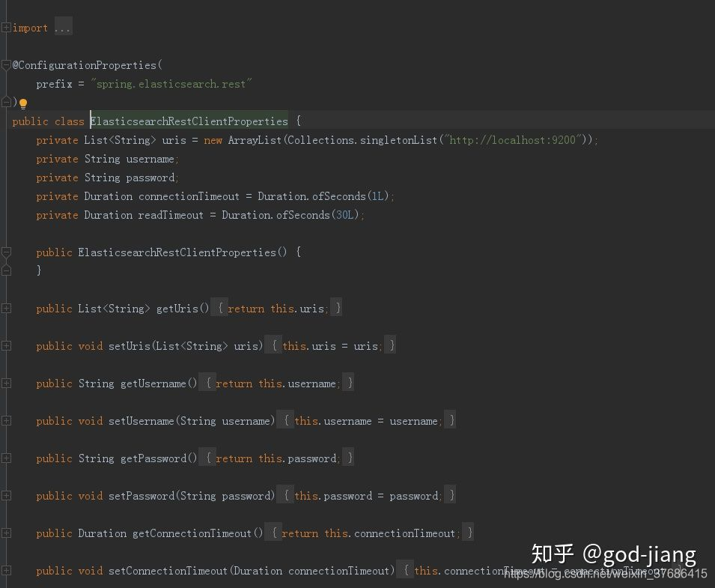The width and height of the screenshot is (715, 588).
Task: Click the getUsername method name
Action: tap(153, 384)
